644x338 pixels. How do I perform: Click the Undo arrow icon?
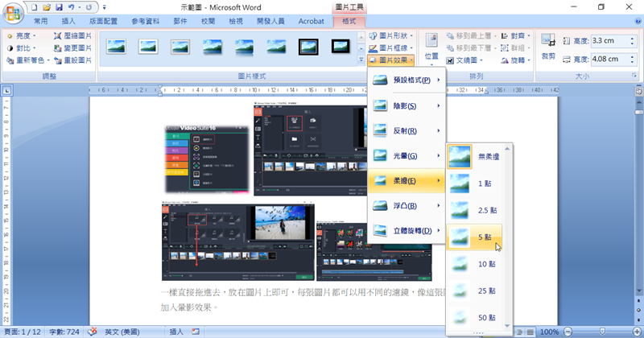click(71, 7)
